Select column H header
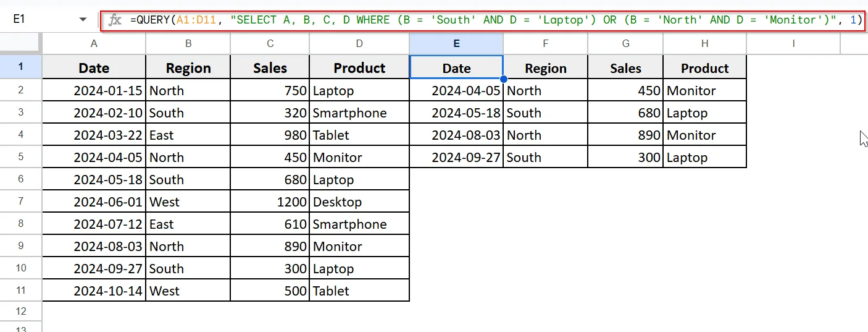868x332 pixels. [x=705, y=43]
